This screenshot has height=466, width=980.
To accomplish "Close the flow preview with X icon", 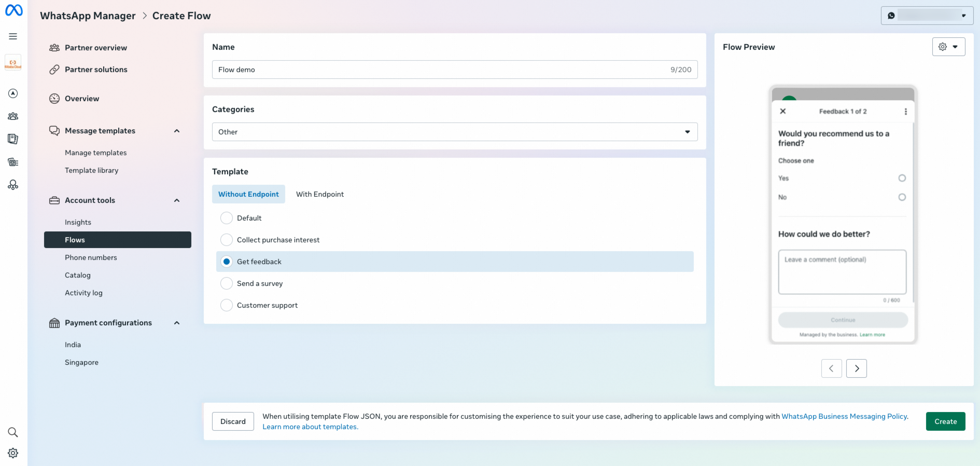I will coord(783,111).
